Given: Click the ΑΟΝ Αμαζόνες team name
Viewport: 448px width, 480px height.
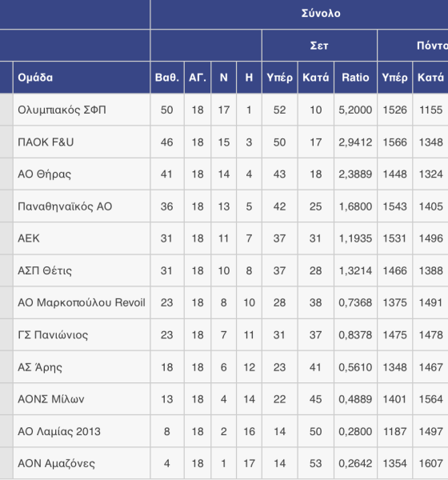Looking at the screenshot, I should click(56, 464).
